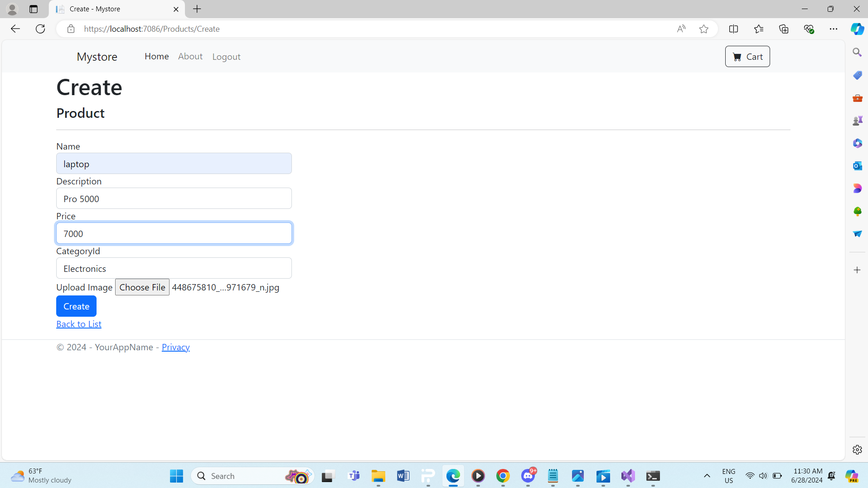Open About page in navbar
This screenshot has width=868, height=488.
click(190, 56)
